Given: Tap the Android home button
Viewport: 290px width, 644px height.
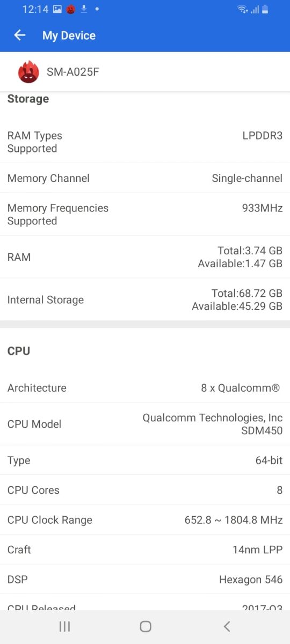Looking at the screenshot, I should click(x=145, y=626).
